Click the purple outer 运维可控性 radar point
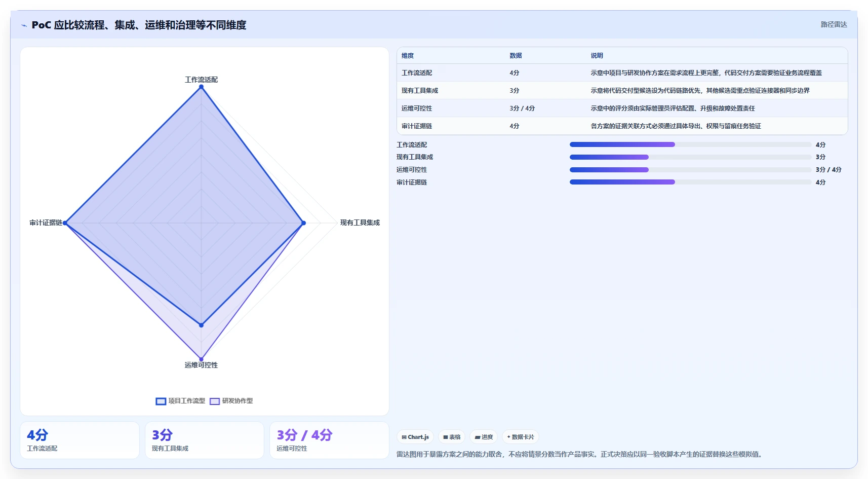 pos(201,359)
